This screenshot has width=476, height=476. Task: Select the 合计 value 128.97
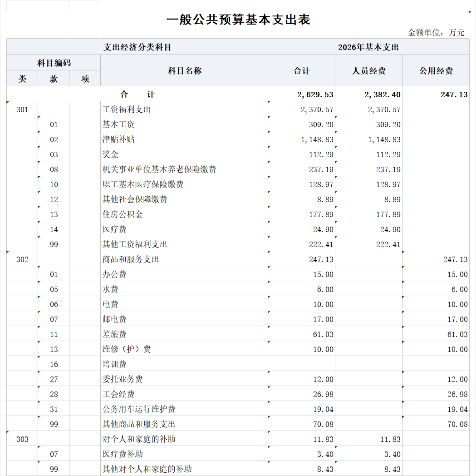(301, 184)
